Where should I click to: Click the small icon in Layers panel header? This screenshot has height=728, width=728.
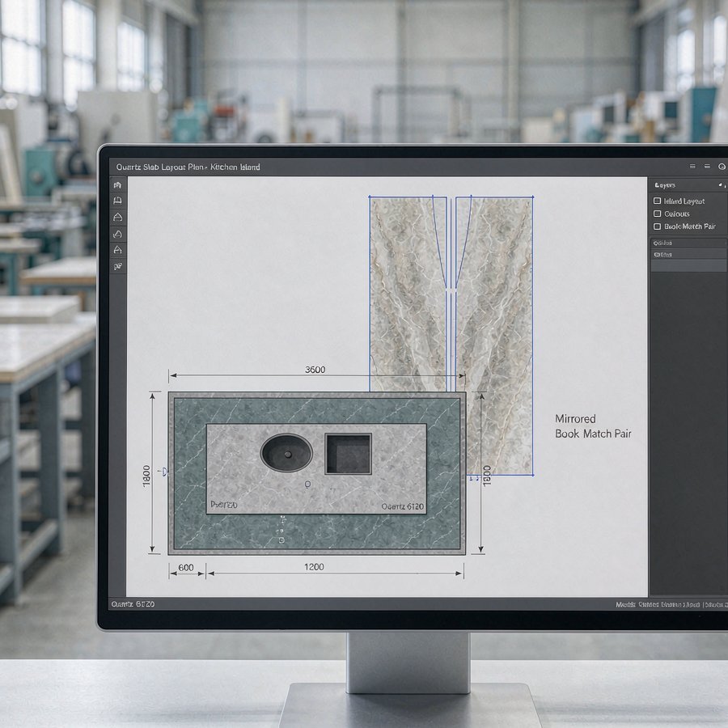pos(721,185)
